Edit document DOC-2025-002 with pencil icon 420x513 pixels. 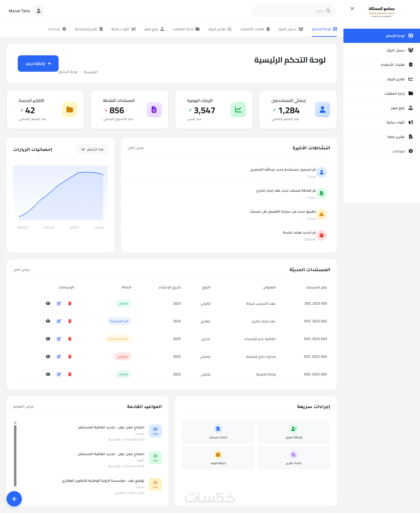click(x=59, y=321)
